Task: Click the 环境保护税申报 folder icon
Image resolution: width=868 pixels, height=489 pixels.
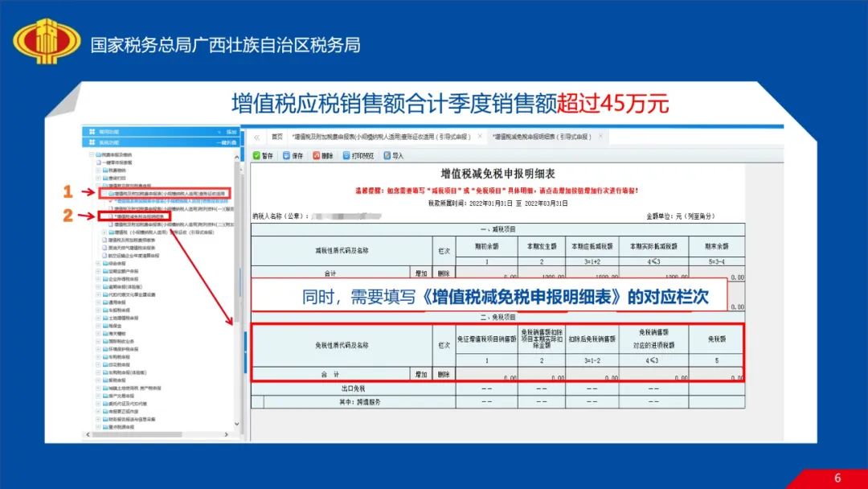Action: coord(105,349)
